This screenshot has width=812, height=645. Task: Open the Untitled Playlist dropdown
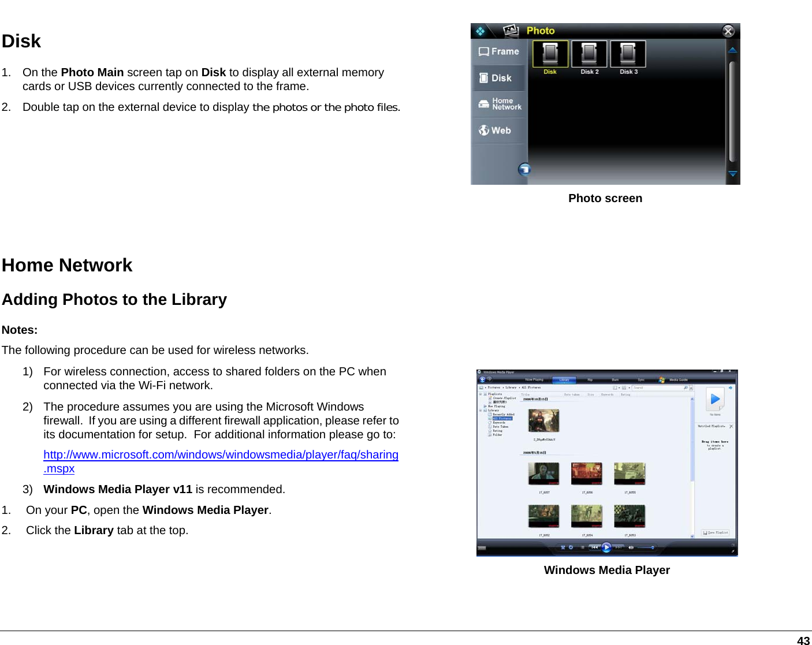(x=712, y=426)
